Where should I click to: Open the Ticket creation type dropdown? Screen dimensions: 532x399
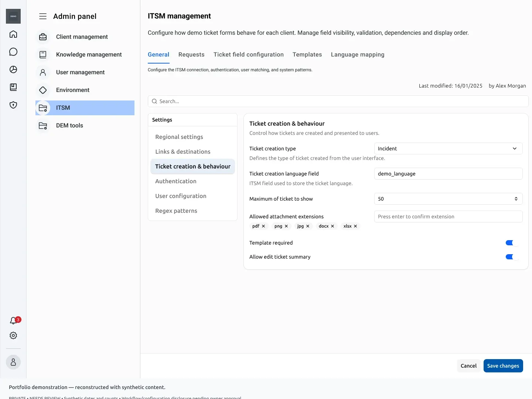[x=449, y=149]
